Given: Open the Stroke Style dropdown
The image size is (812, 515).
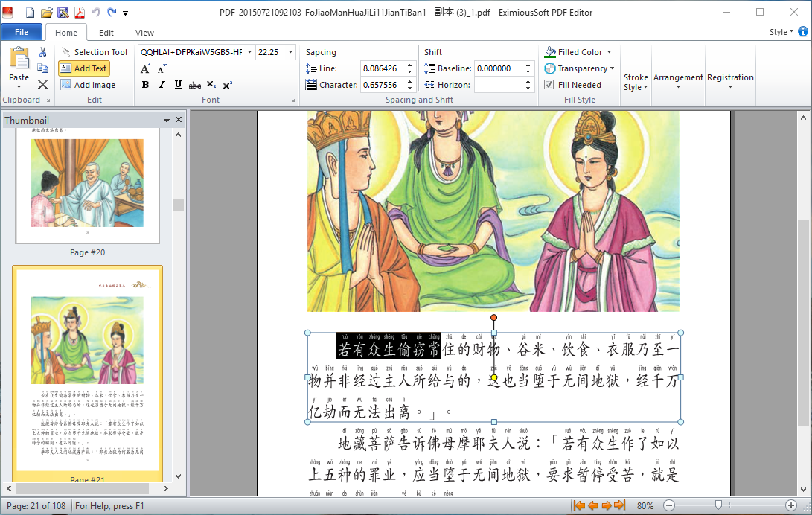Looking at the screenshot, I should pos(636,82).
